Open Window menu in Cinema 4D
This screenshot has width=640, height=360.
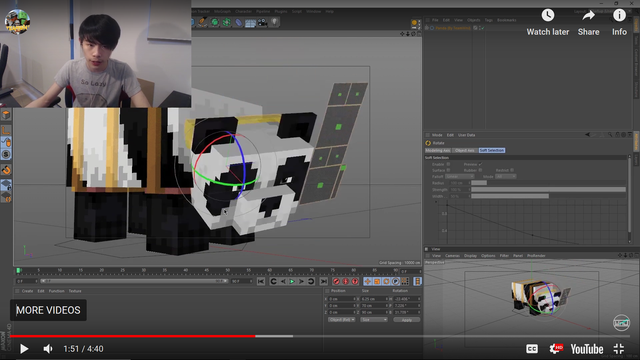[313, 11]
